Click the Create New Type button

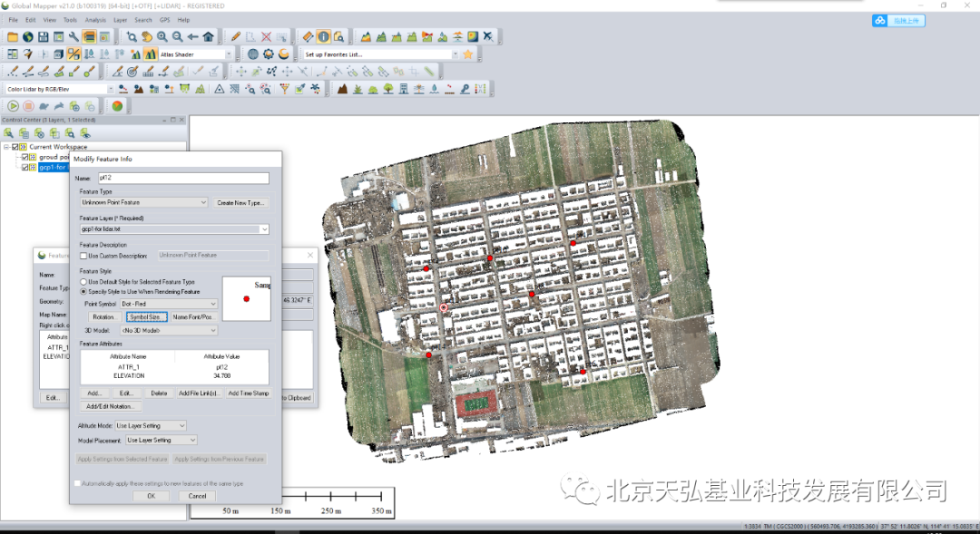pyautogui.click(x=240, y=203)
